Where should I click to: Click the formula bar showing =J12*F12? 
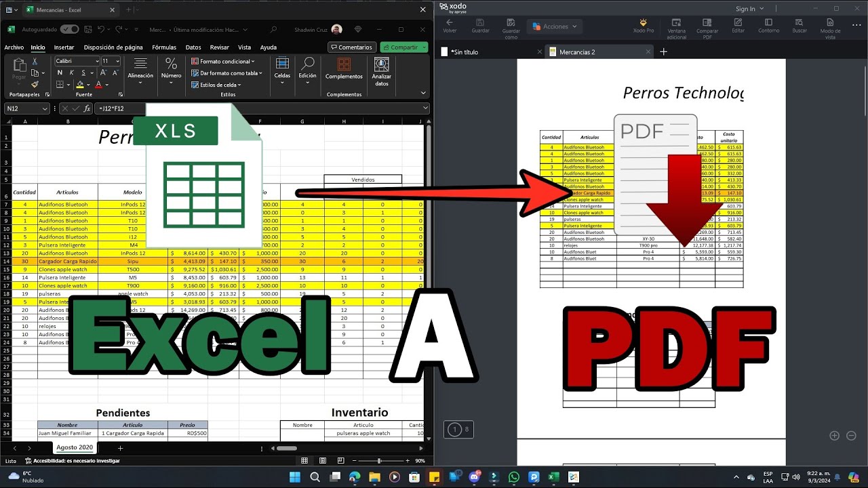262,108
